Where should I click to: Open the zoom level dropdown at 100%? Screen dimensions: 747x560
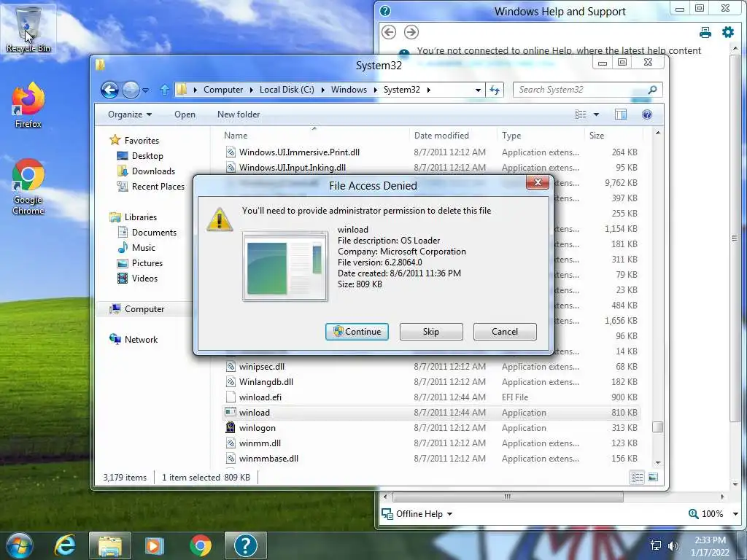(735, 514)
